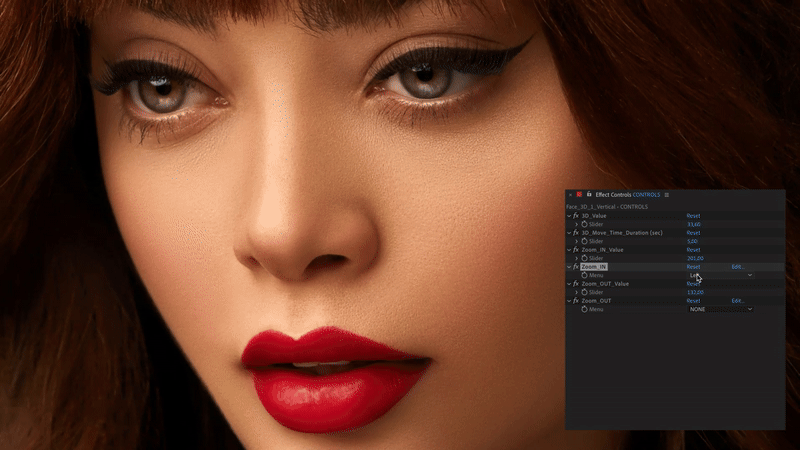Toggle fx switch for Zoom_OUT_Value
The width and height of the screenshot is (800, 450).
click(576, 284)
